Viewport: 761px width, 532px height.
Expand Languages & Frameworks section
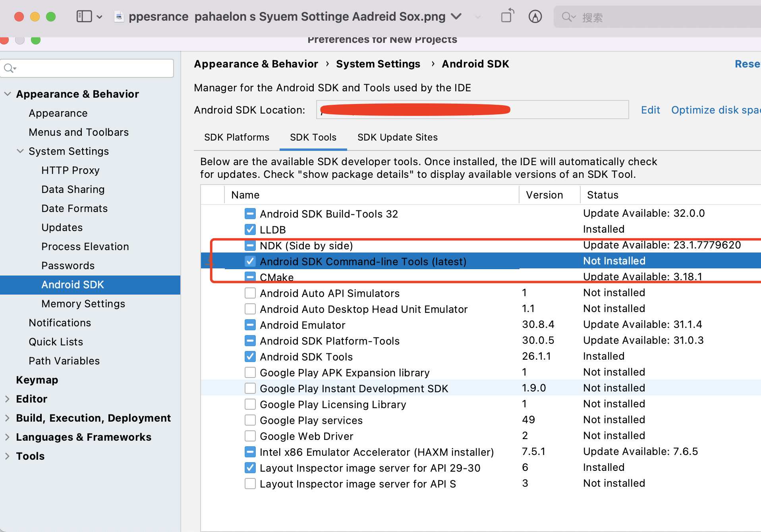tap(8, 437)
